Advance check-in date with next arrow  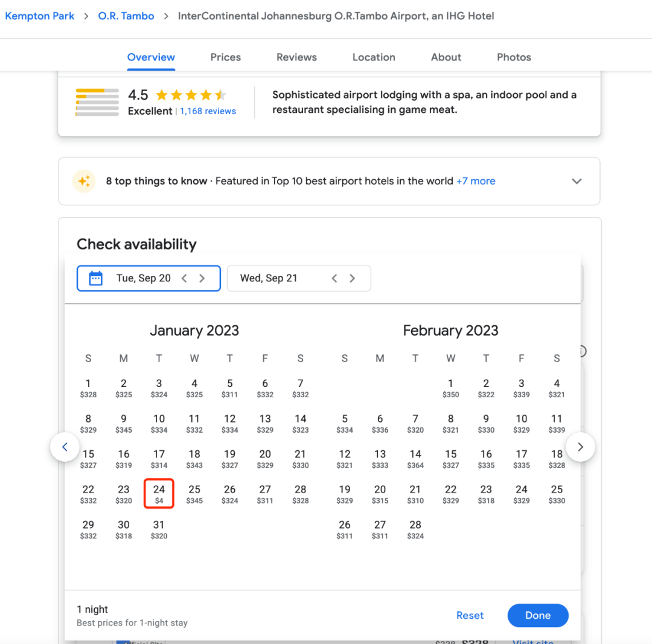point(202,278)
